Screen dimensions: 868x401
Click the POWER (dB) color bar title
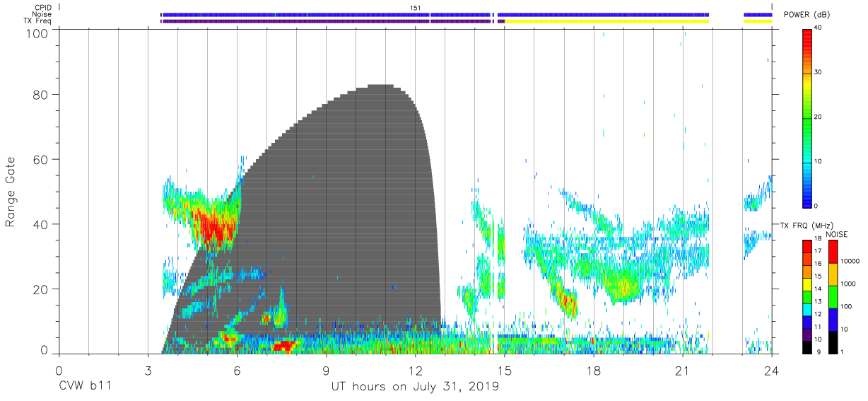click(806, 15)
